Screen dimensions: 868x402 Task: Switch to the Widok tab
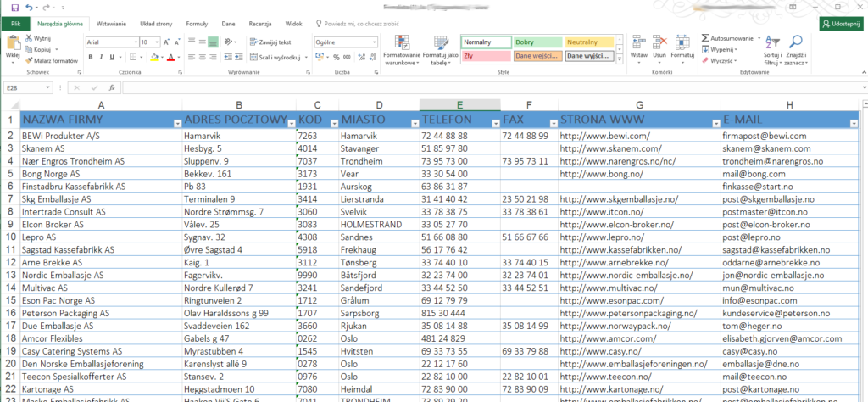(x=293, y=24)
